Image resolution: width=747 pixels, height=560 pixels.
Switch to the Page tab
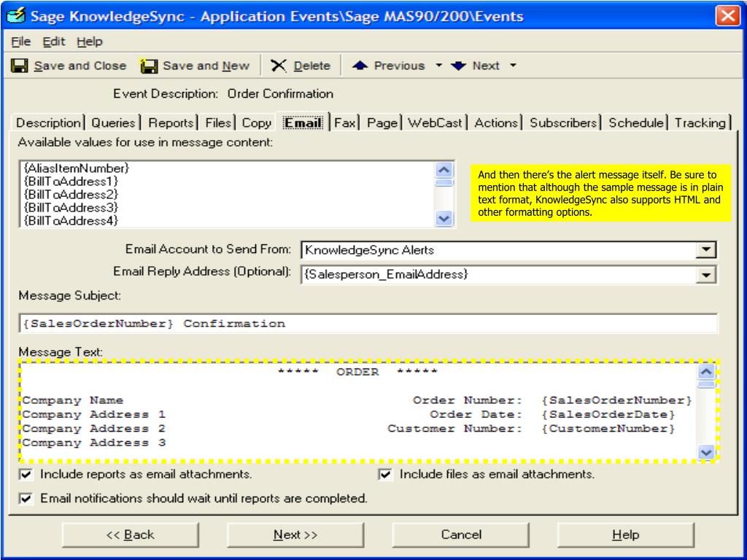[382, 122]
